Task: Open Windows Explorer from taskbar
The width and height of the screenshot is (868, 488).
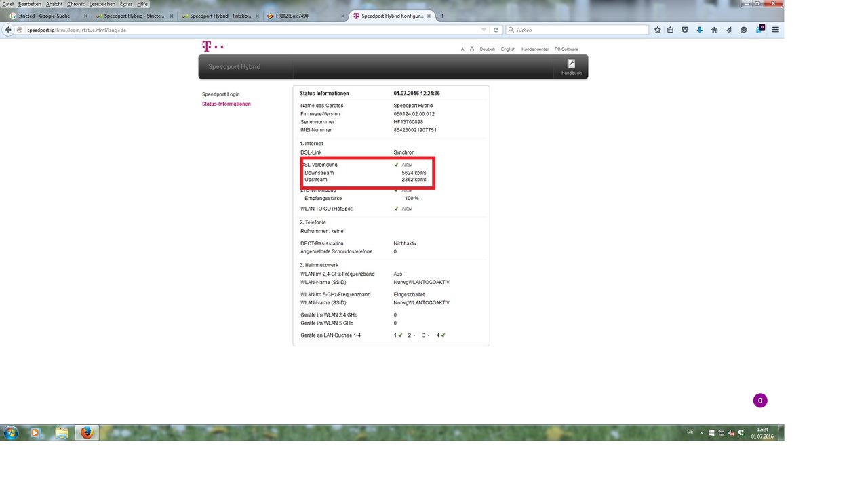Action: click(x=62, y=432)
